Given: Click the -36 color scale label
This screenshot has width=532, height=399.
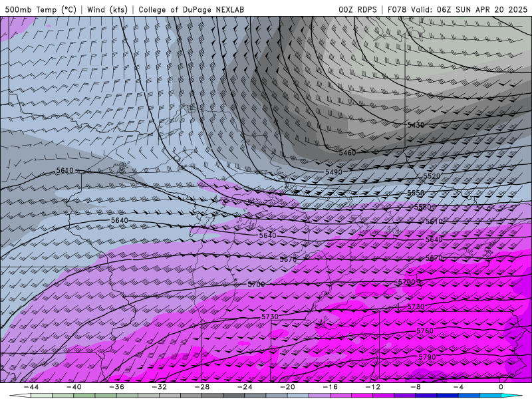Looking at the screenshot, I should point(116,387).
